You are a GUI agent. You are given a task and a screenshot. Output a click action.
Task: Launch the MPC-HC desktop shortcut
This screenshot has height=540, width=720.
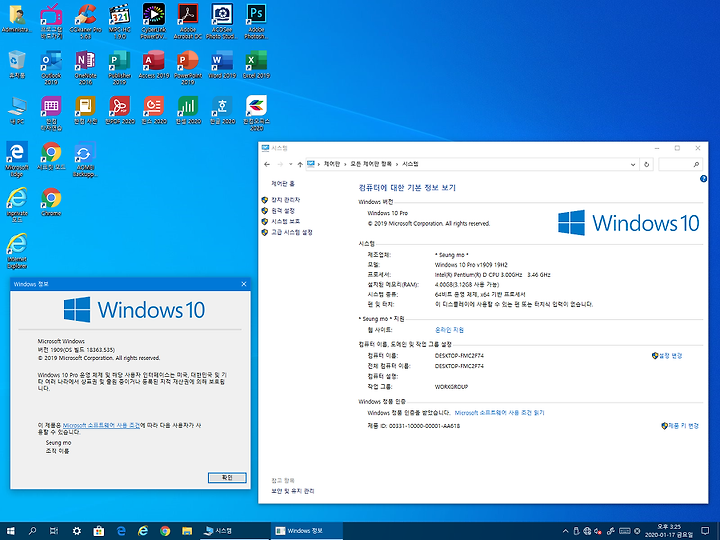pos(120,21)
